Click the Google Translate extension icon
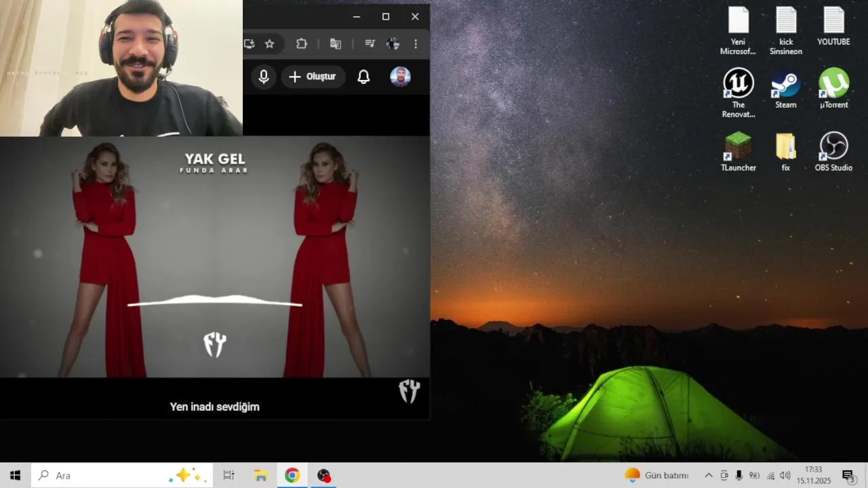Image resolution: width=868 pixels, height=488 pixels. (x=335, y=44)
